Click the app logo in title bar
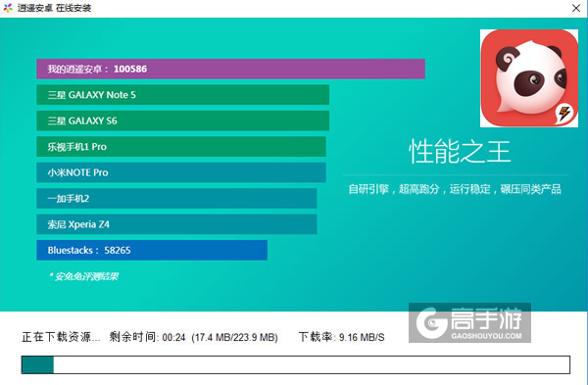 tap(8, 8)
